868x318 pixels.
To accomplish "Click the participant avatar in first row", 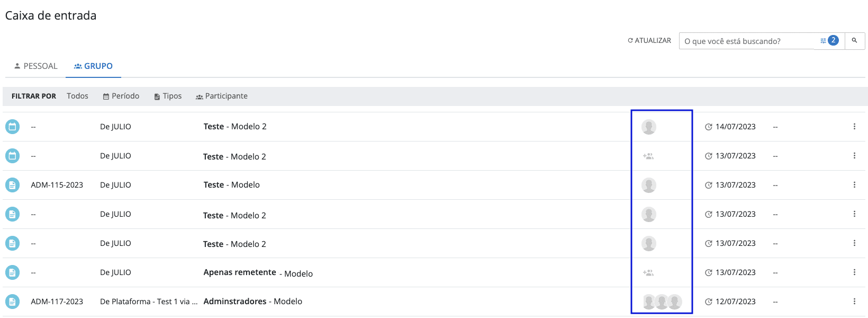I will tap(649, 127).
